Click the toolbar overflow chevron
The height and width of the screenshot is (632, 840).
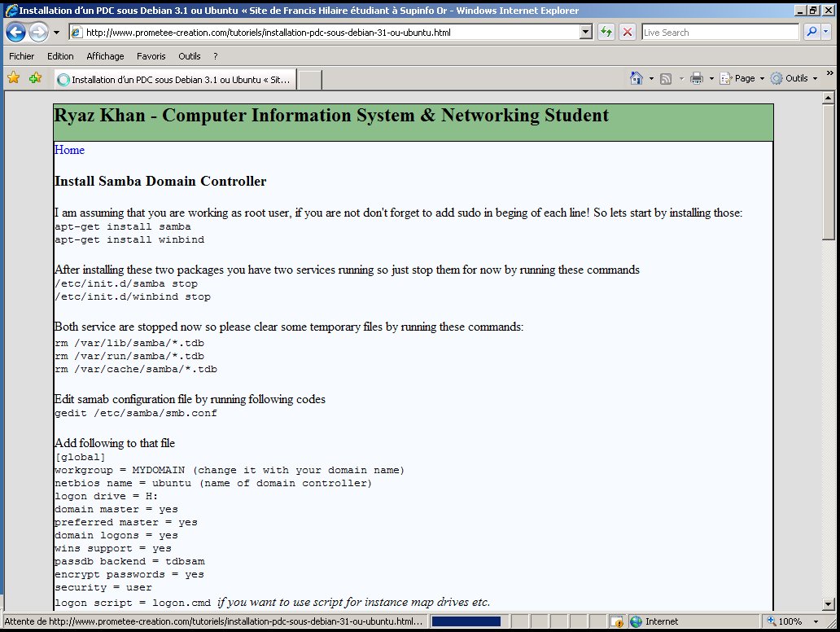tap(829, 73)
